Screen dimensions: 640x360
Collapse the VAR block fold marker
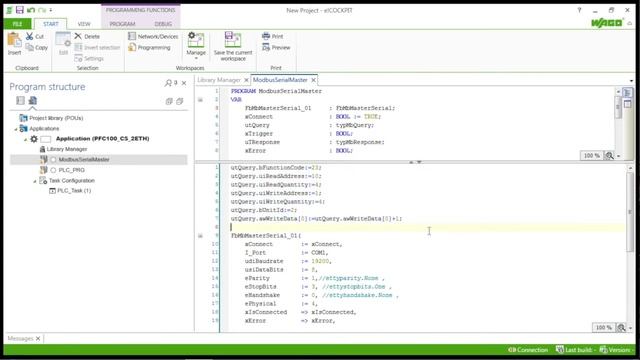200,100
